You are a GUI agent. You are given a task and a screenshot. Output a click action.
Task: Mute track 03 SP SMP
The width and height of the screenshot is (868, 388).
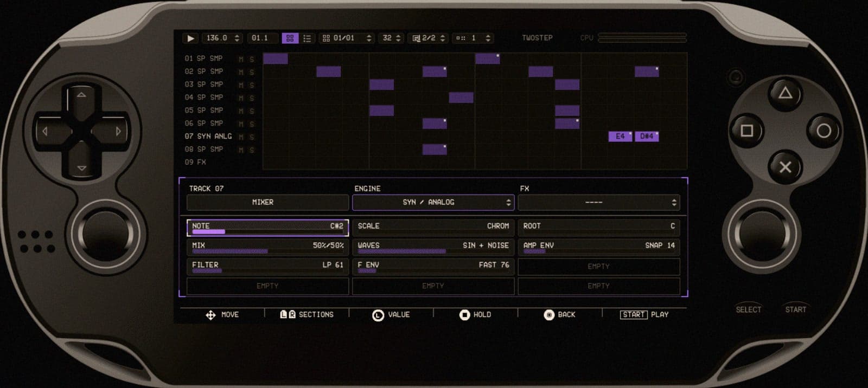pyautogui.click(x=241, y=85)
